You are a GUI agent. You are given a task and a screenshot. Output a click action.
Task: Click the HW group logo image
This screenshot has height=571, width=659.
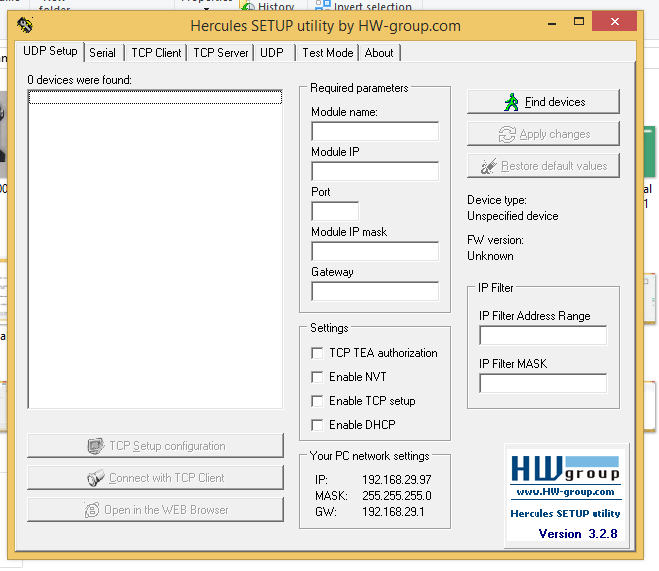point(565,469)
